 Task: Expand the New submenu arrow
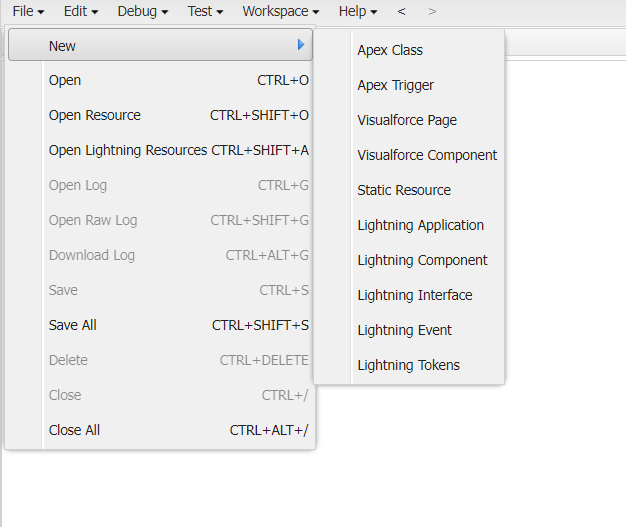[x=301, y=45]
